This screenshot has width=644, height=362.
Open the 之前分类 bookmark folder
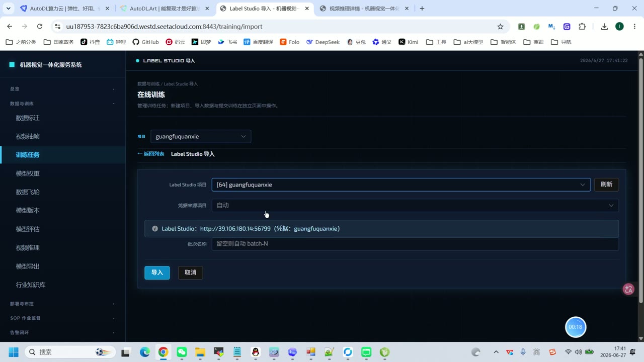[x=21, y=42]
